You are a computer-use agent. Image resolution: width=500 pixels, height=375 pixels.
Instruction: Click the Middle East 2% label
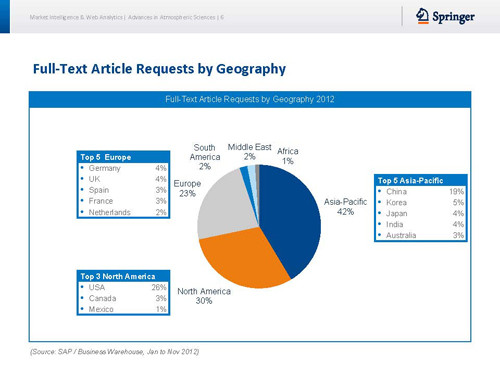coord(249,152)
